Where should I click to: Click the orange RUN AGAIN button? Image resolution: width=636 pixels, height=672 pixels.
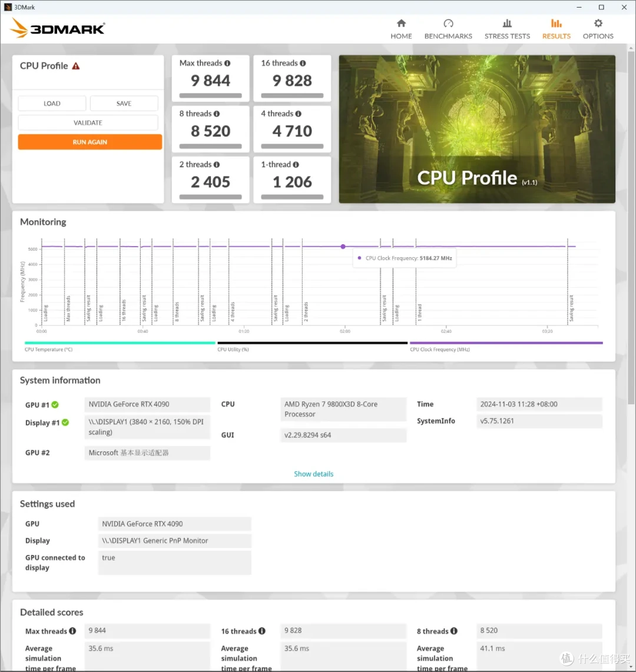[x=90, y=142]
